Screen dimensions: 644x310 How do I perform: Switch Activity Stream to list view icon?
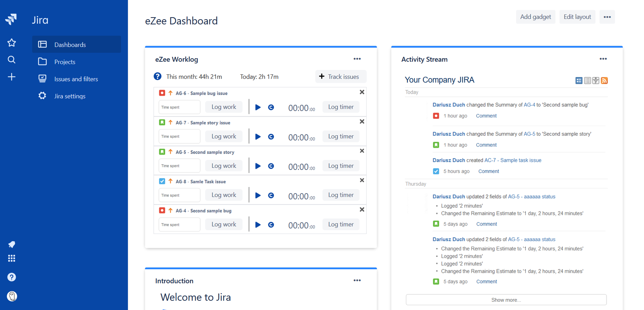(x=588, y=81)
